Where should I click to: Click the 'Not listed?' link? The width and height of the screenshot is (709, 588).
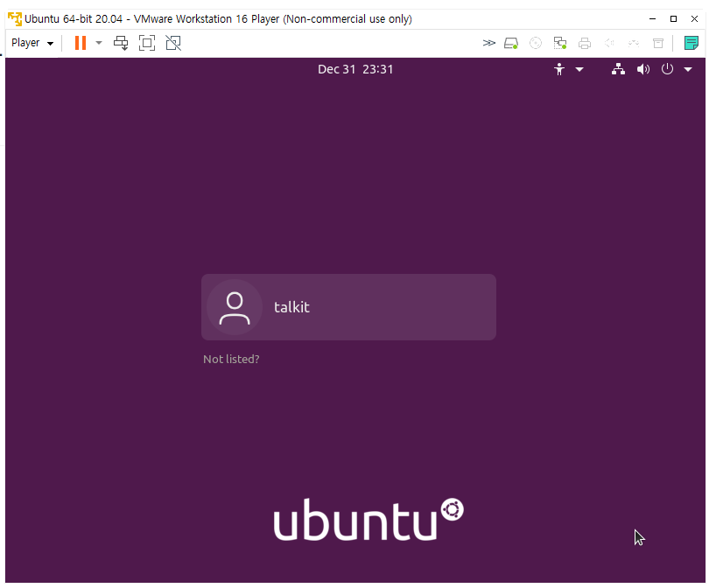(231, 359)
